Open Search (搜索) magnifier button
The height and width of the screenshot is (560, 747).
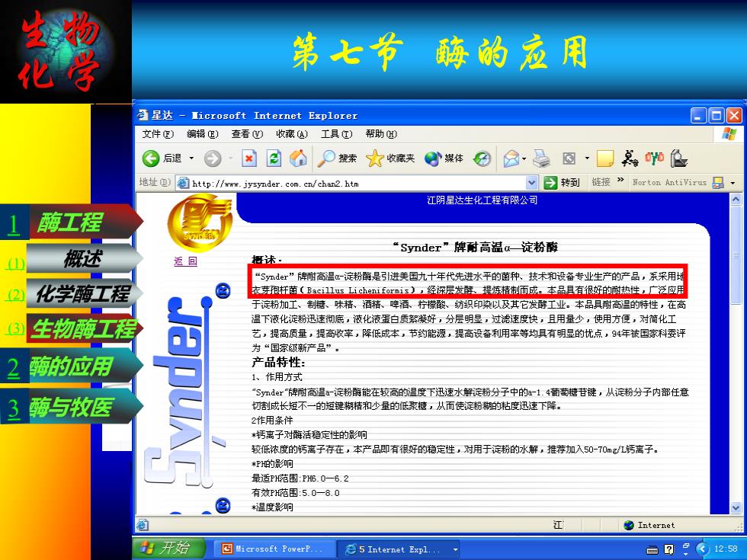click(x=337, y=158)
